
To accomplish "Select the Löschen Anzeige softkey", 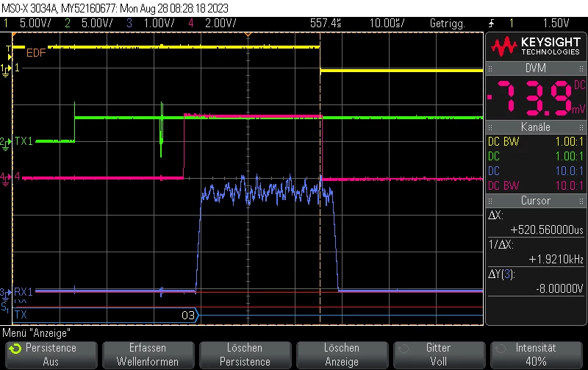I will tap(342, 355).
